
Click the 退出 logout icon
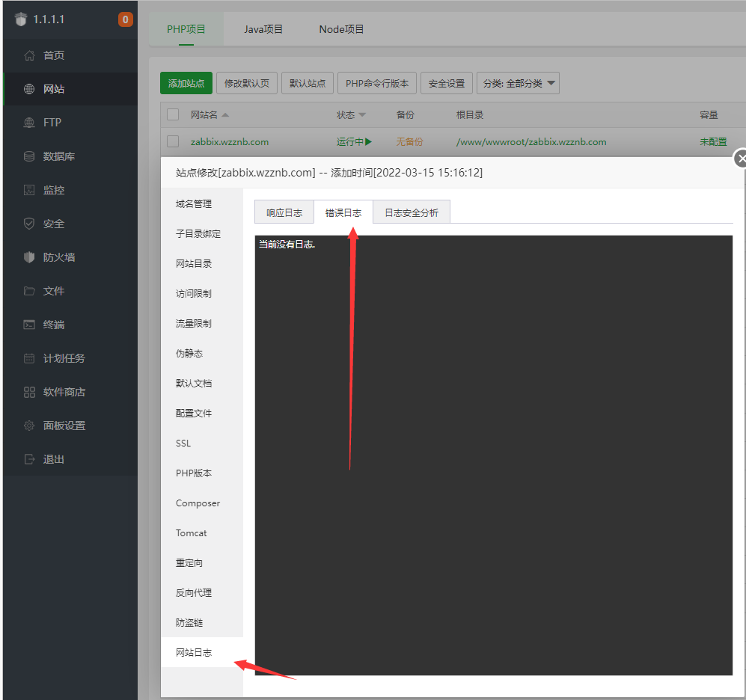pyautogui.click(x=29, y=459)
